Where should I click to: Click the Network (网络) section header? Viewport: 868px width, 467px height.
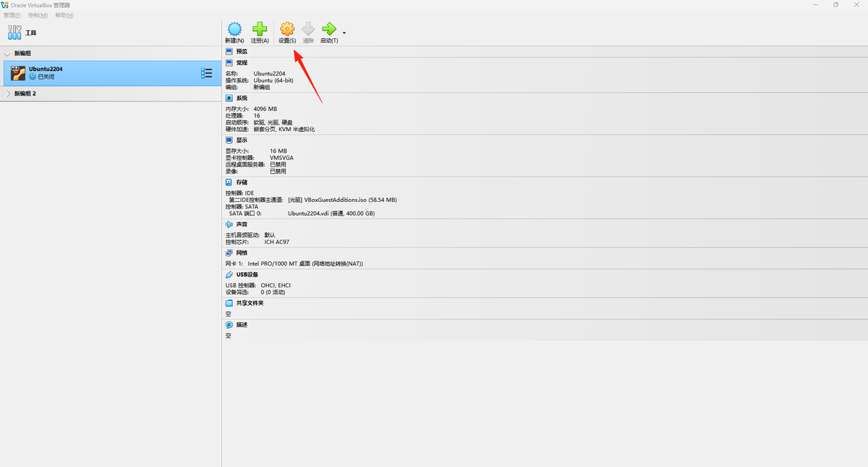[x=242, y=253]
